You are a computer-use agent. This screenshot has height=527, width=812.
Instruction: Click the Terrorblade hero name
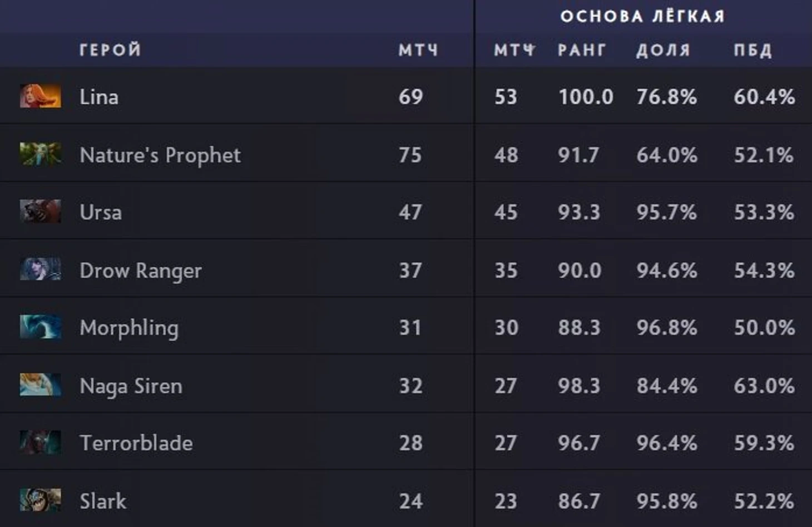[x=136, y=443]
